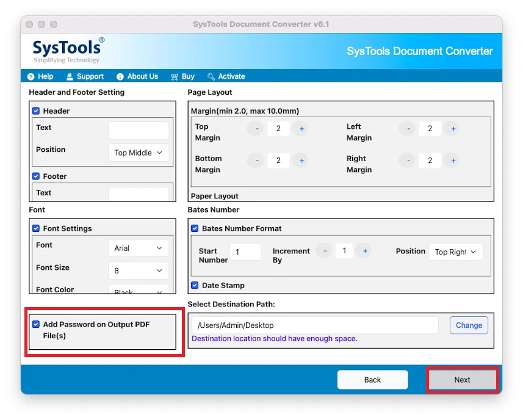Click the Paper Layout heading
The height and width of the screenshot is (420, 523).
click(x=214, y=196)
